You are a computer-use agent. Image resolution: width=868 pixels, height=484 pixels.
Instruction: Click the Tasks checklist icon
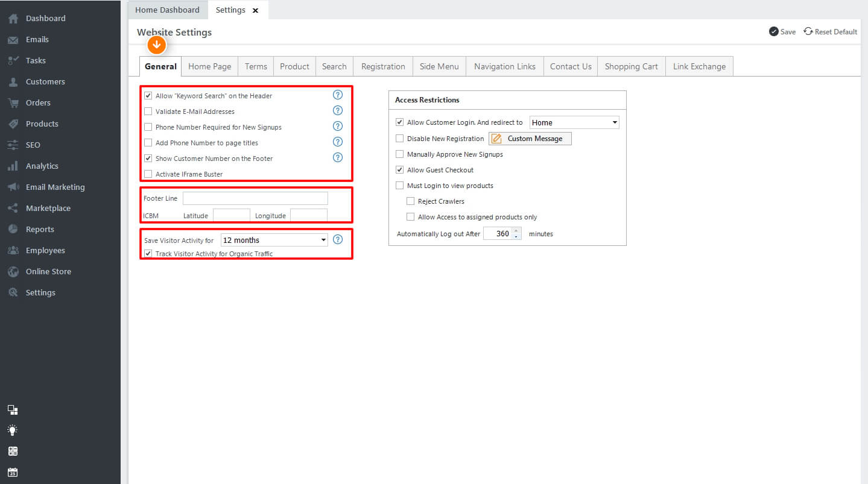click(13, 61)
